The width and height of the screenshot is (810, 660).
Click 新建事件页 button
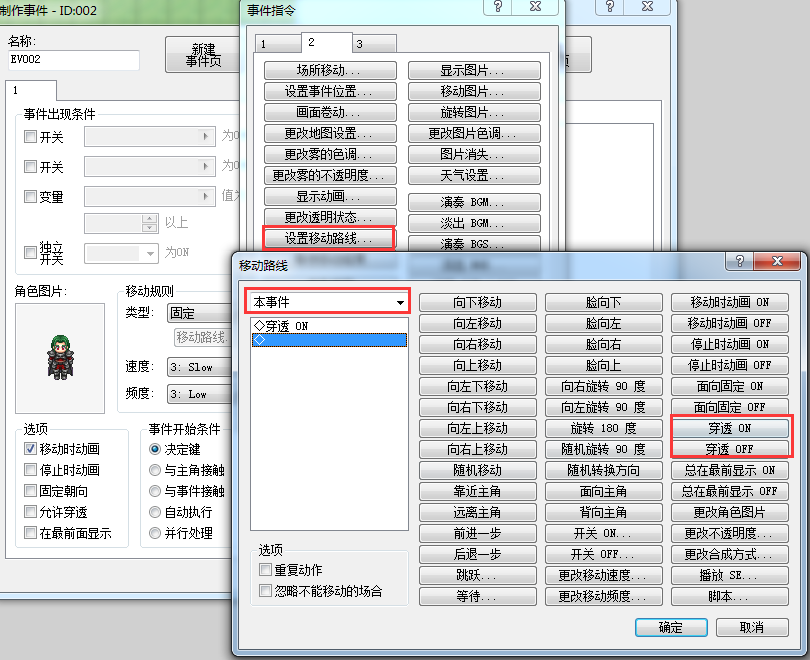pos(204,54)
